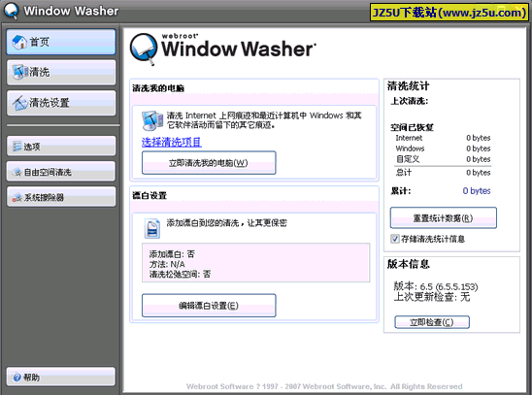The image size is (532, 395).
Task: Open the 选择清洗项目 link
Action: pyautogui.click(x=172, y=142)
